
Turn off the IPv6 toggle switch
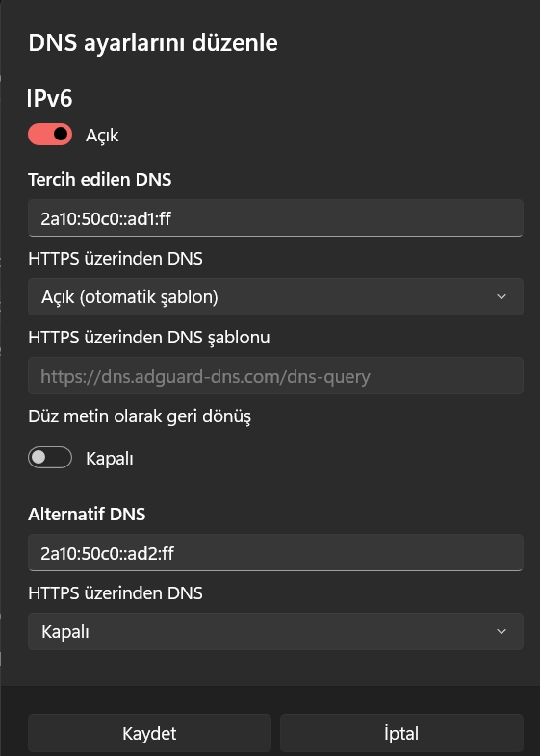pos(50,135)
